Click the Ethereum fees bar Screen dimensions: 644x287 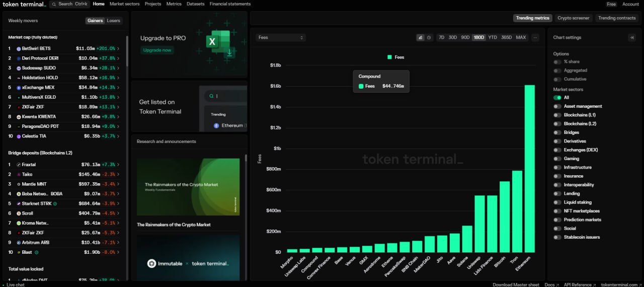[x=530, y=169]
